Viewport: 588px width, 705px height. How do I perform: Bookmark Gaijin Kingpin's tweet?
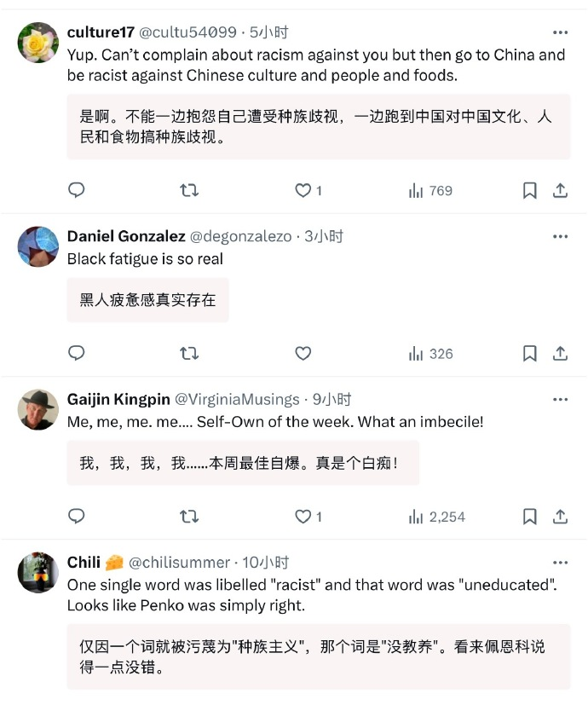tap(529, 516)
